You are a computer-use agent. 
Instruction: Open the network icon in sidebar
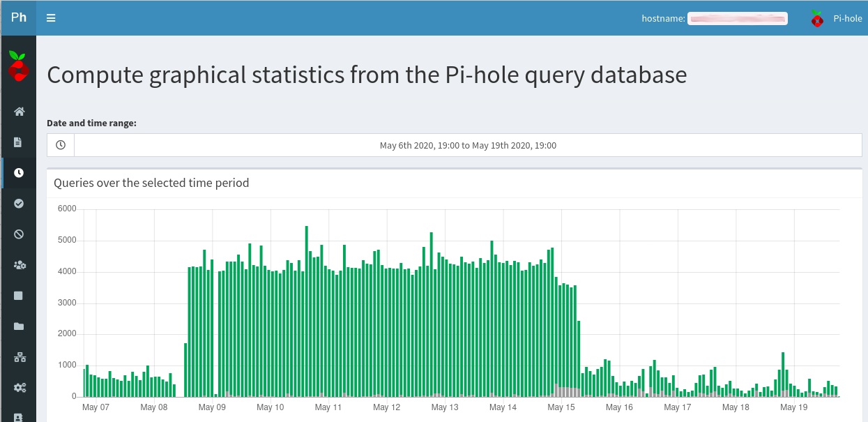(x=19, y=357)
